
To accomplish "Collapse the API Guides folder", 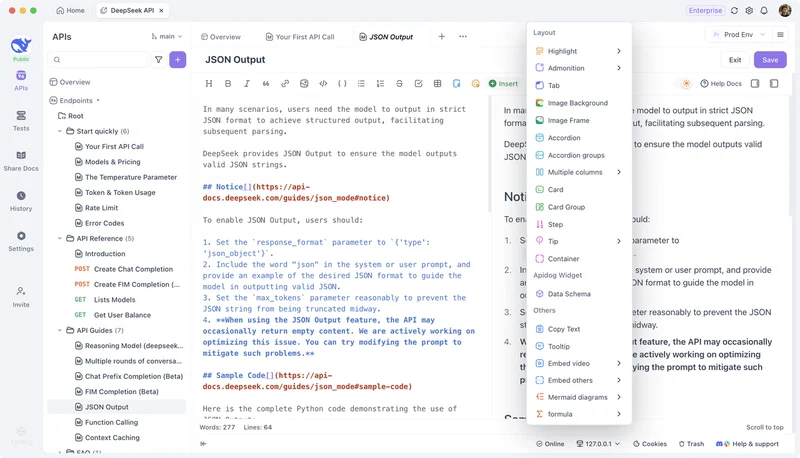I will point(60,330).
